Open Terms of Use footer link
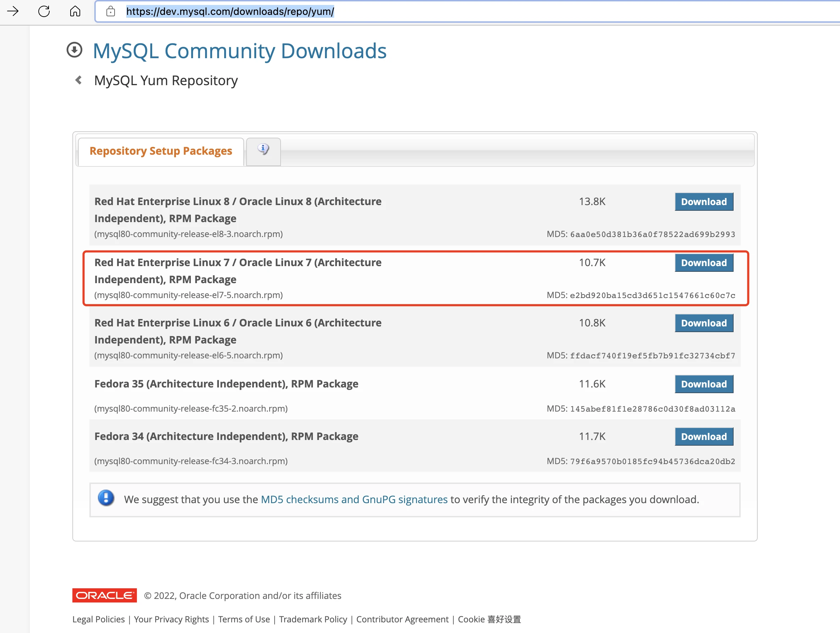840x633 pixels. point(244,619)
